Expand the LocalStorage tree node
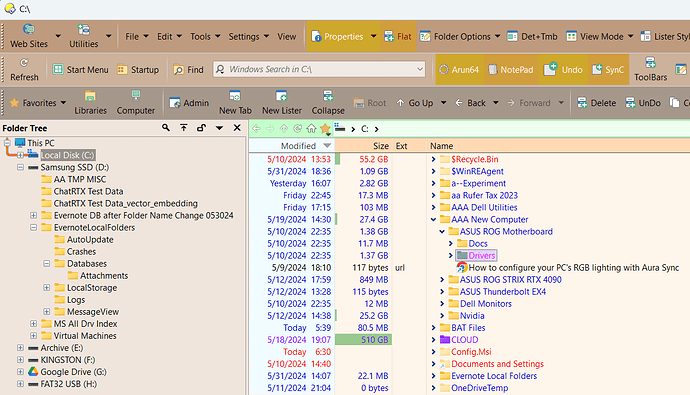690x395 pixels. pyautogui.click(x=47, y=288)
